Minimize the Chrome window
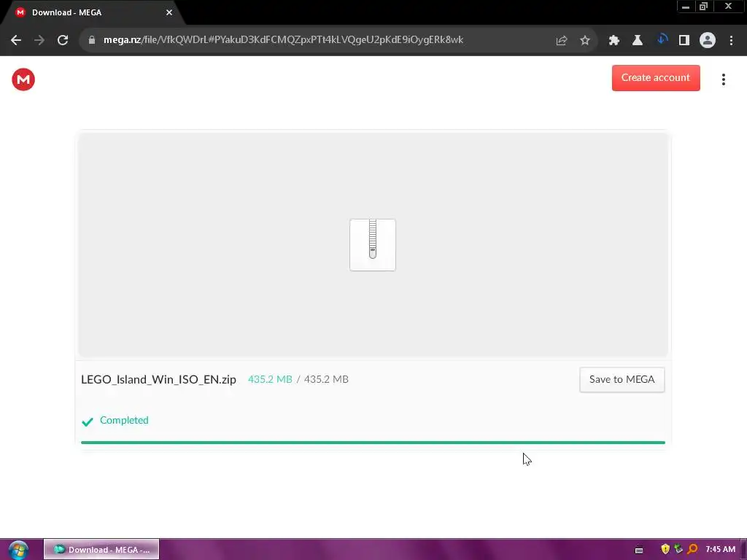This screenshot has width=747, height=560. tap(686, 7)
